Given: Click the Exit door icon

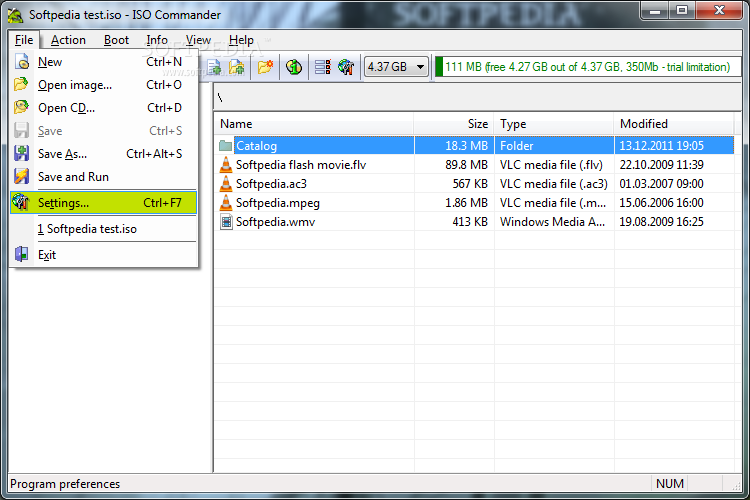Looking at the screenshot, I should (22, 254).
